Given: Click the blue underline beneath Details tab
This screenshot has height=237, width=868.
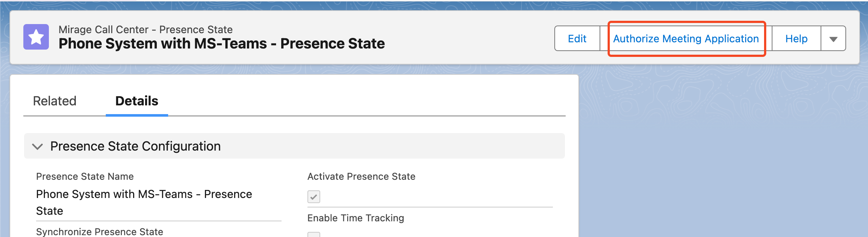Looking at the screenshot, I should click(x=137, y=115).
